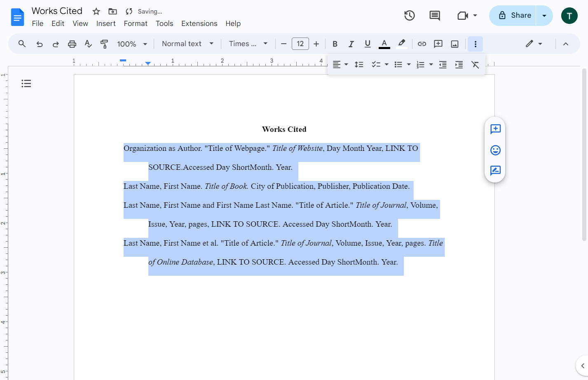Open the File menu
This screenshot has height=380, width=588.
[x=37, y=23]
